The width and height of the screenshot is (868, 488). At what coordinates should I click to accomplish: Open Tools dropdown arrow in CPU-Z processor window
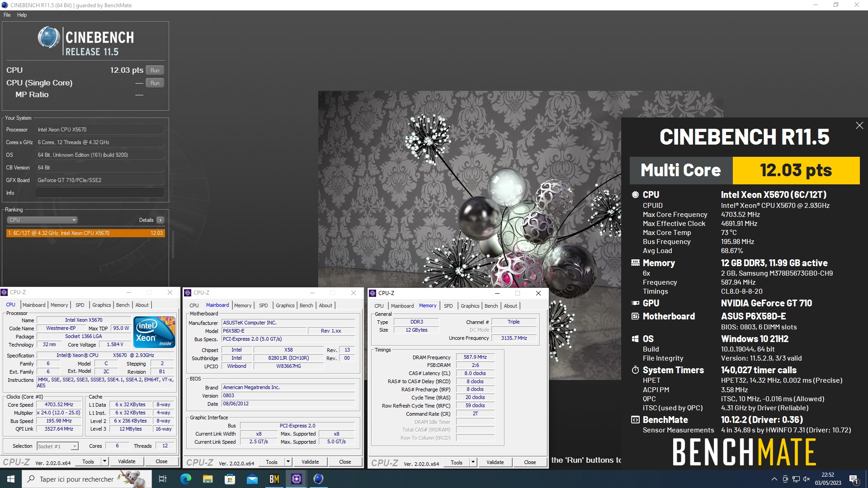(x=104, y=461)
